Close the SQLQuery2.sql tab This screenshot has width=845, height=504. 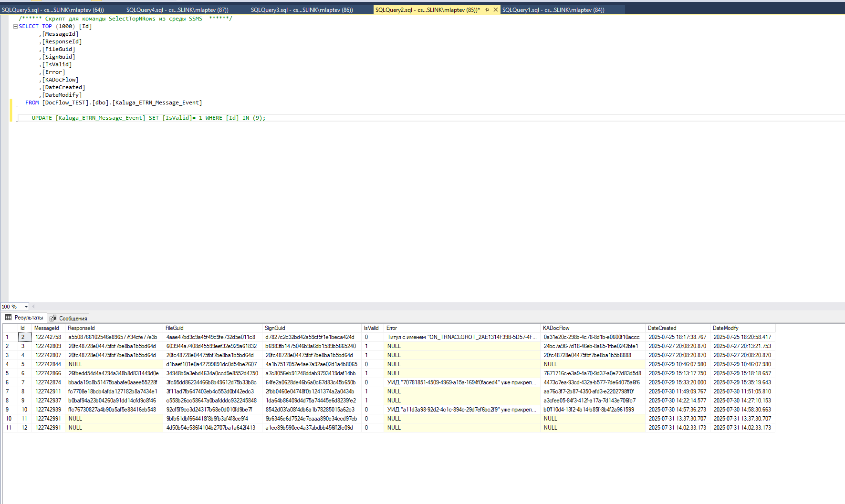click(495, 10)
